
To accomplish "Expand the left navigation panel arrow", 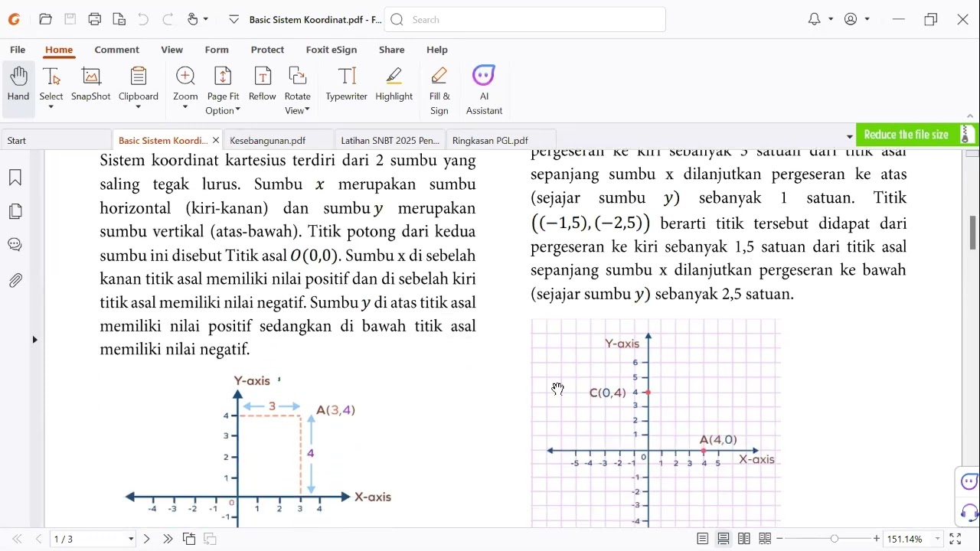I will 34,340.
